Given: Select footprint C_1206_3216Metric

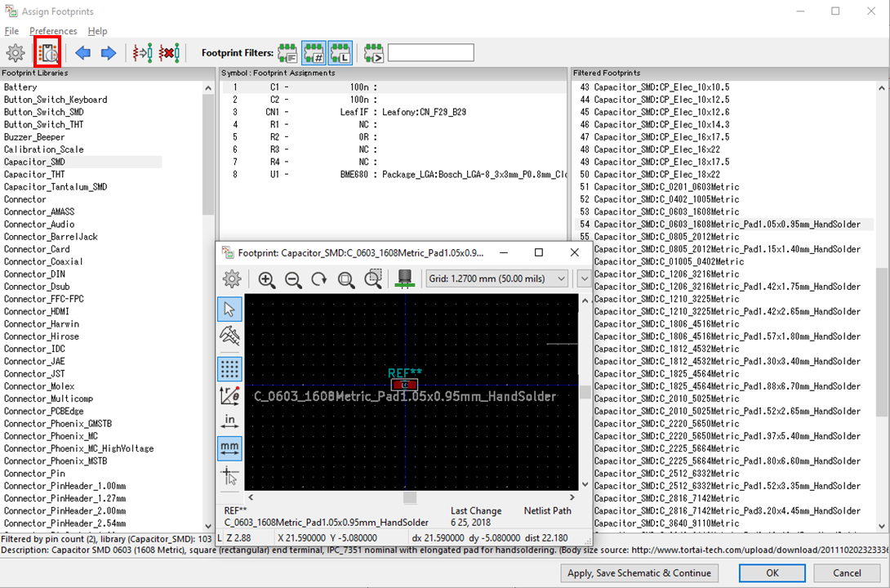Looking at the screenshot, I should (x=667, y=274).
